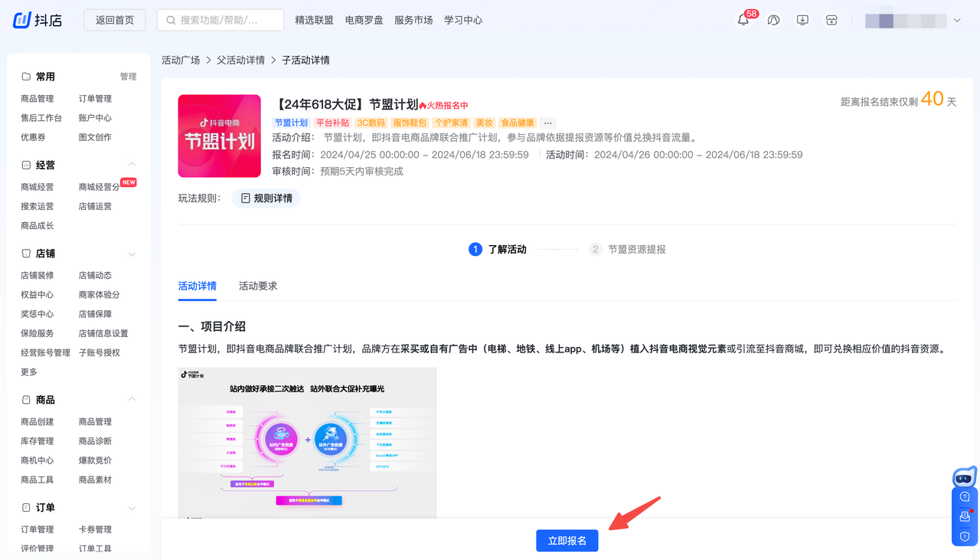Click the 店铺 section icon
Viewport: 980px width, 560px height.
click(x=26, y=254)
